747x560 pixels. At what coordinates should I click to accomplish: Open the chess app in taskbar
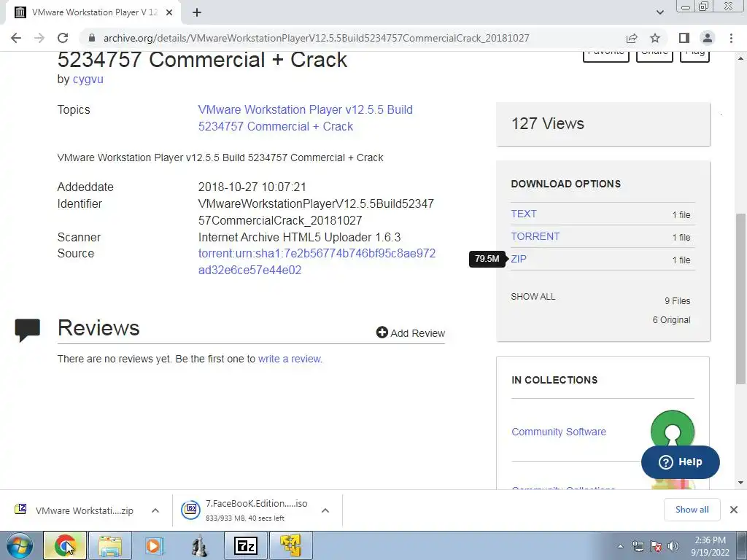coord(200,545)
